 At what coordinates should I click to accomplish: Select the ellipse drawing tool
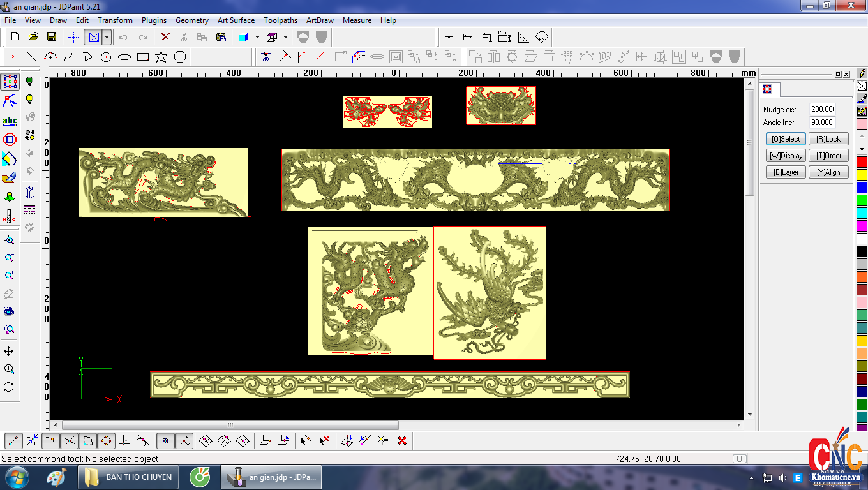click(124, 57)
